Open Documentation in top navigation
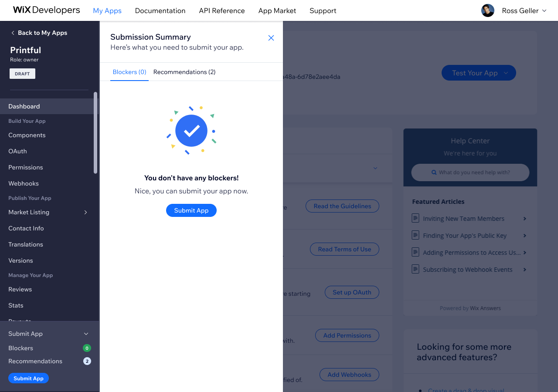 pos(160,10)
